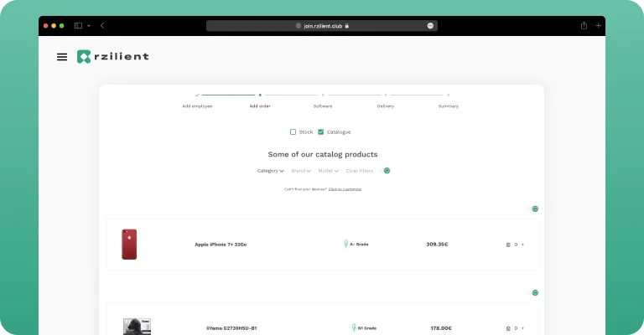Open the hamburger menu beside the rzilient logo
Viewport: 644px width, 335px height.
pos(62,57)
